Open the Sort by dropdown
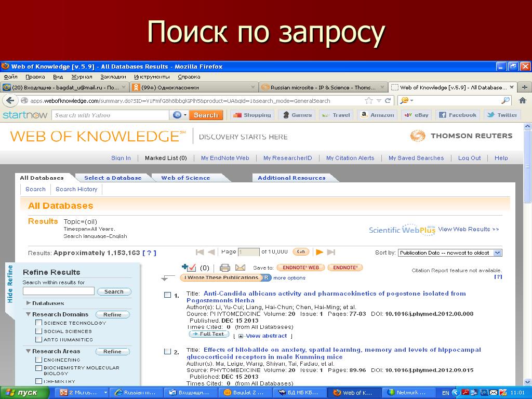Image resolution: width=532 pixels, height=399 pixels. coord(449,253)
